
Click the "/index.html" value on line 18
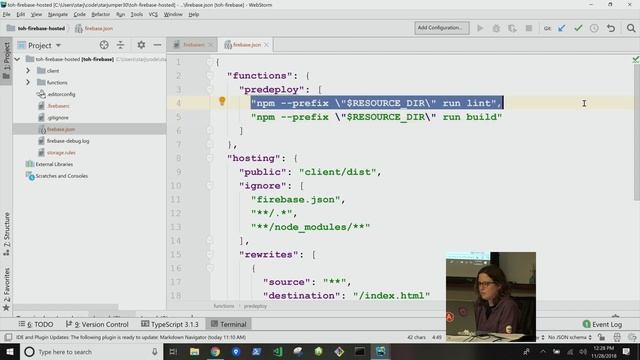click(x=391, y=295)
